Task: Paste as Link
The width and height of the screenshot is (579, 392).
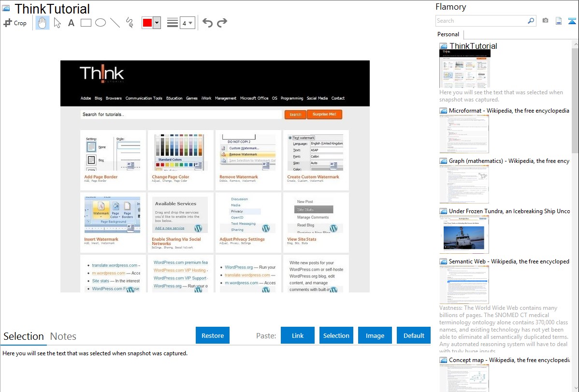Action: (298, 335)
